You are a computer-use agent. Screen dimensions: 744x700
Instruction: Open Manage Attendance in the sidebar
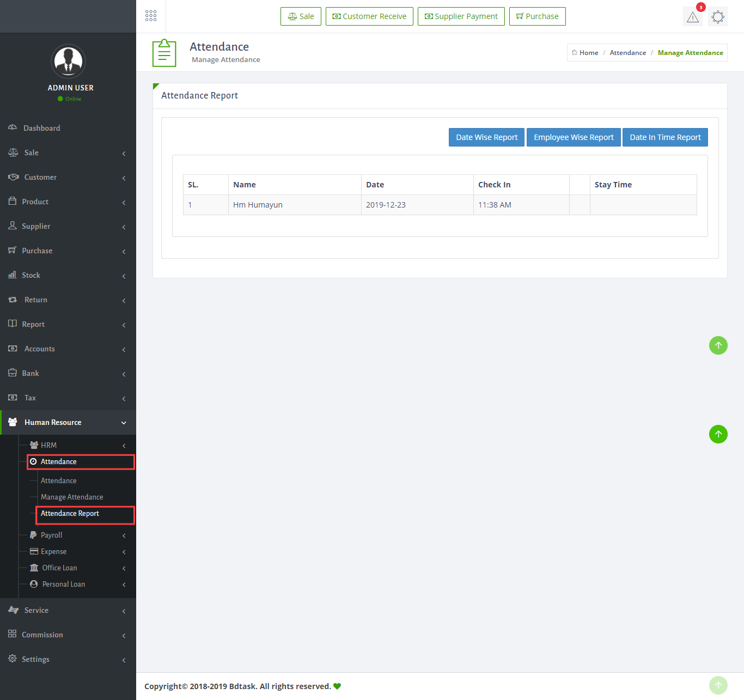pos(72,497)
